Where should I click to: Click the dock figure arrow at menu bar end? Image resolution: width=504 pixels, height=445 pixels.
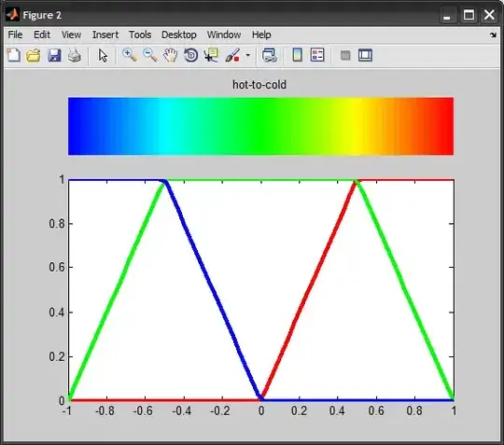click(x=493, y=35)
